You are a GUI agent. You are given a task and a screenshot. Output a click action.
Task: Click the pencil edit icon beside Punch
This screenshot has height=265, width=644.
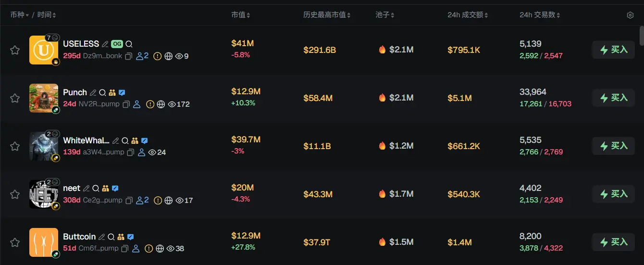(x=93, y=92)
